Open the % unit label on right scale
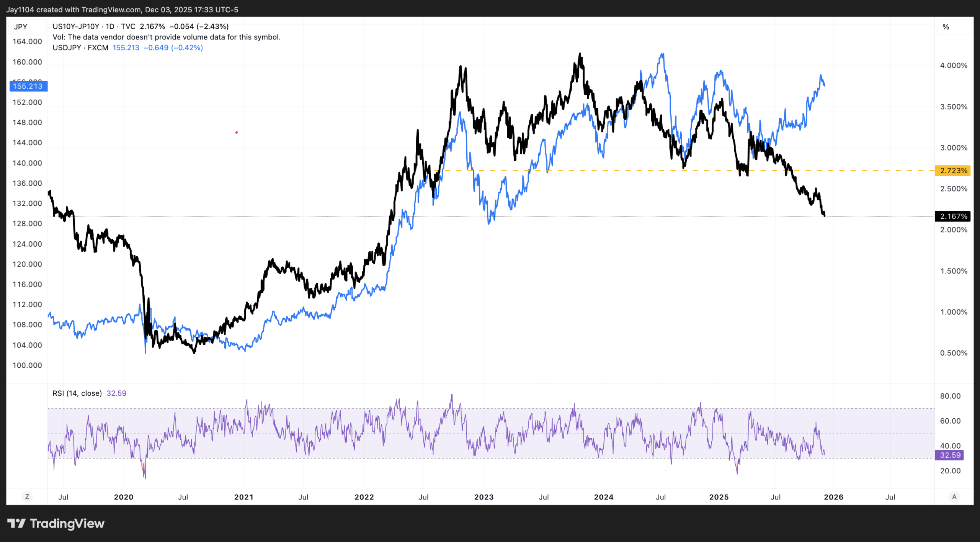Screen dimensions: 980x542 946,27
